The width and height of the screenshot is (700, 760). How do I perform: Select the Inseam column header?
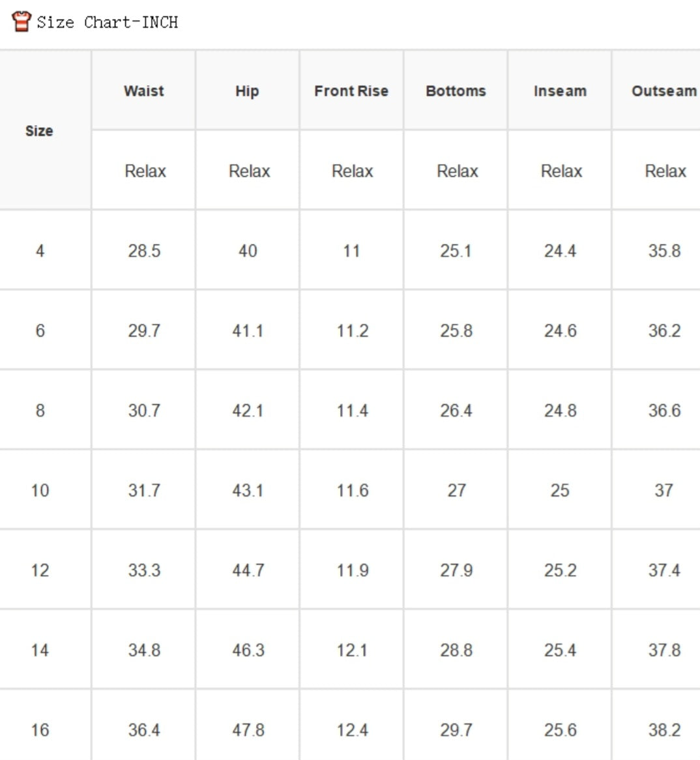[561, 91]
